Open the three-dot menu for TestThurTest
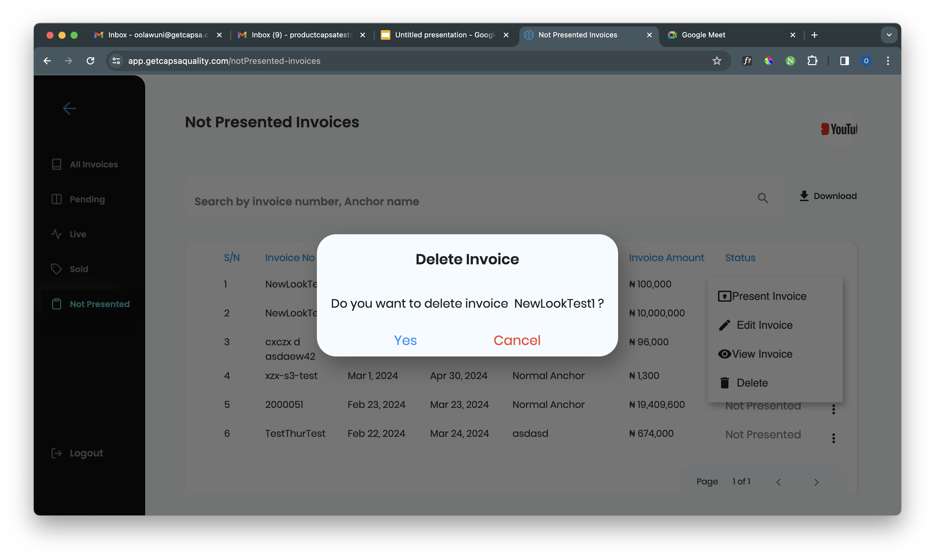935x560 pixels. [x=833, y=438]
